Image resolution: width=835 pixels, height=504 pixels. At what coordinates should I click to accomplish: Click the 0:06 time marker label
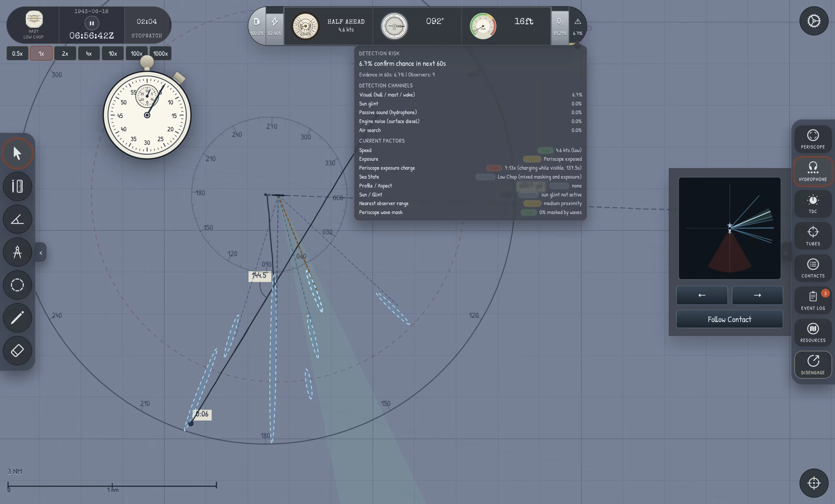202,415
